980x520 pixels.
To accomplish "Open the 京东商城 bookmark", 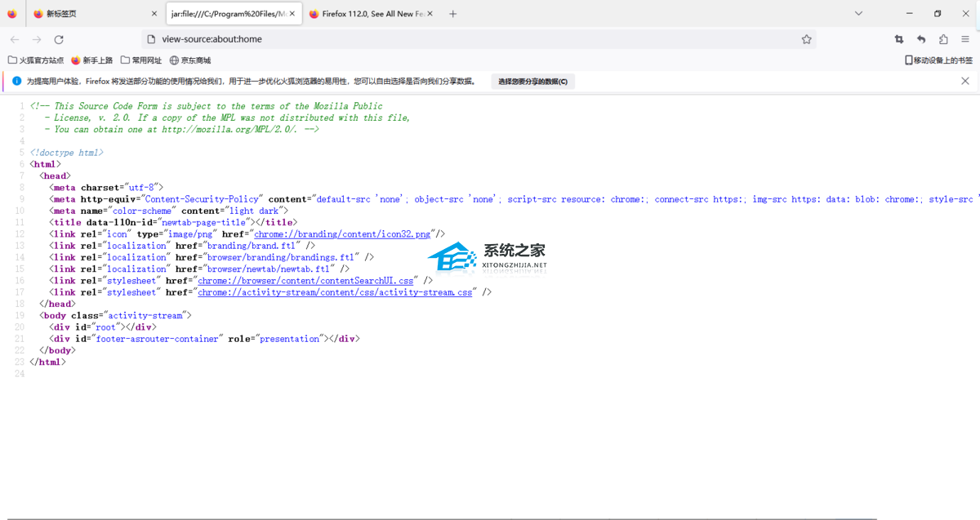I will pyautogui.click(x=190, y=60).
